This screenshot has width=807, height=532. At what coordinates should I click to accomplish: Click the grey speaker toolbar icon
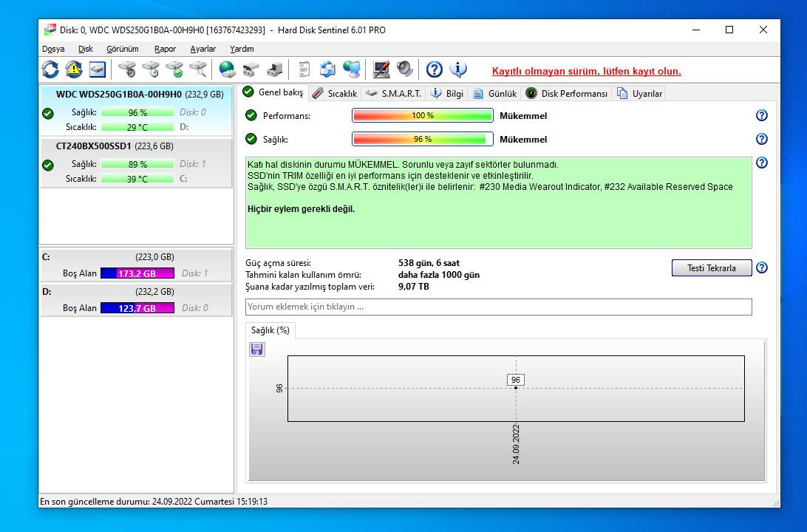pyautogui.click(x=404, y=69)
